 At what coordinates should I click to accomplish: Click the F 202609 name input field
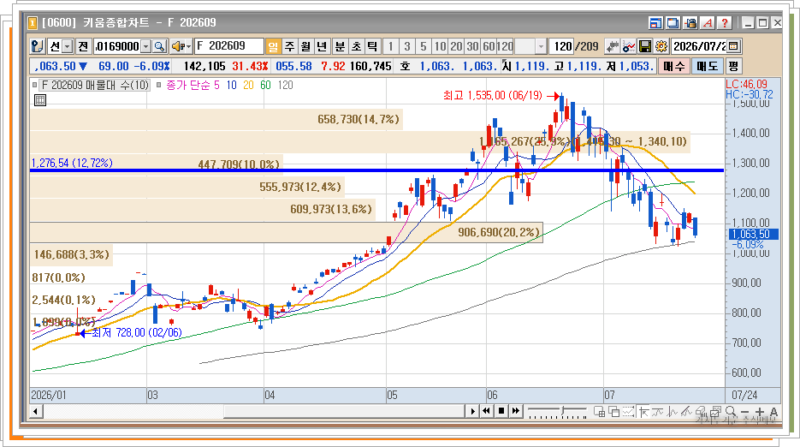[229, 46]
